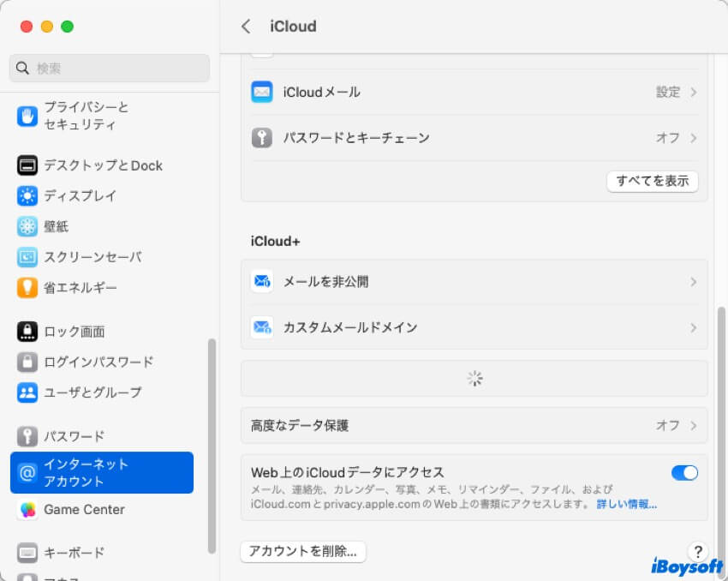
Task: Click the メールを非公開 icon
Action: click(262, 281)
